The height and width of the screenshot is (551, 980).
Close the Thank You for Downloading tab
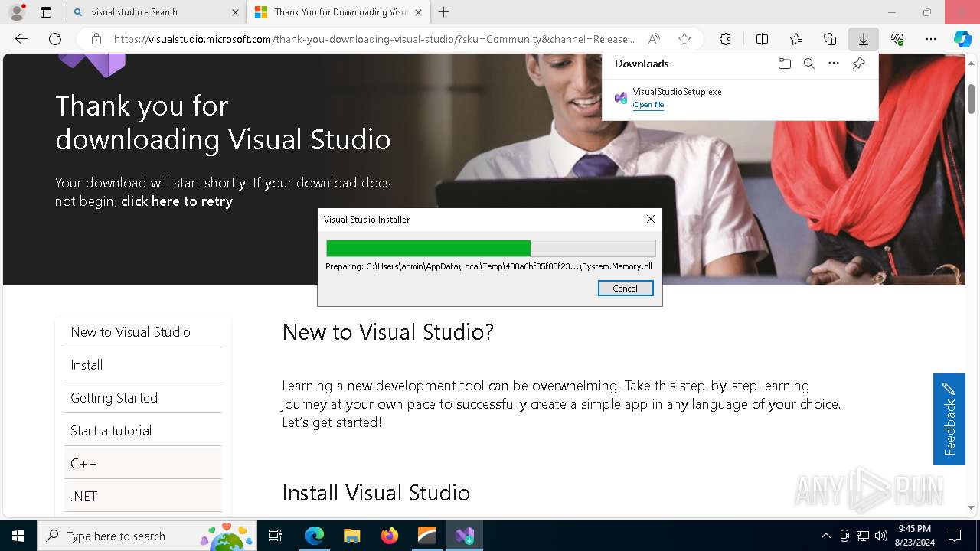click(x=418, y=12)
